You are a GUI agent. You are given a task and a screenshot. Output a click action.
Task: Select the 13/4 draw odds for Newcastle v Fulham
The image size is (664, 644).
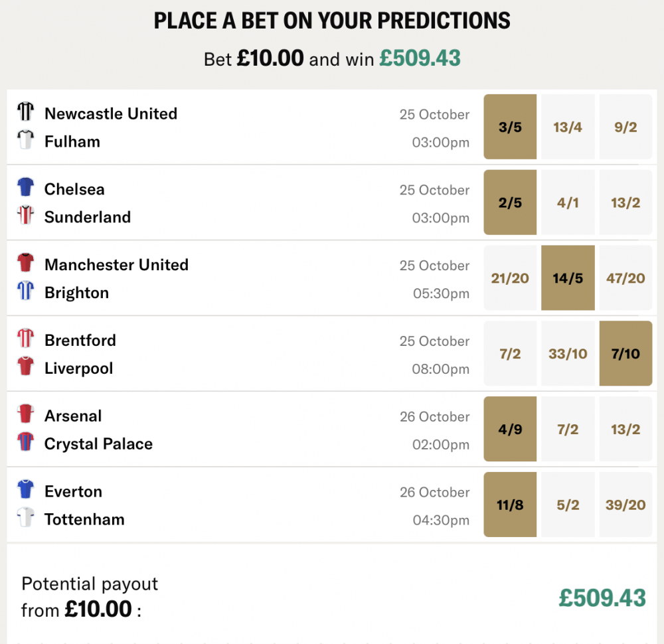tap(568, 127)
